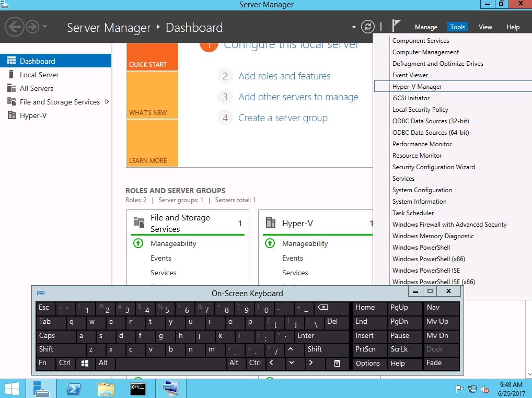Toggle ScrLk key on On-Screen Keyboard

(405, 349)
